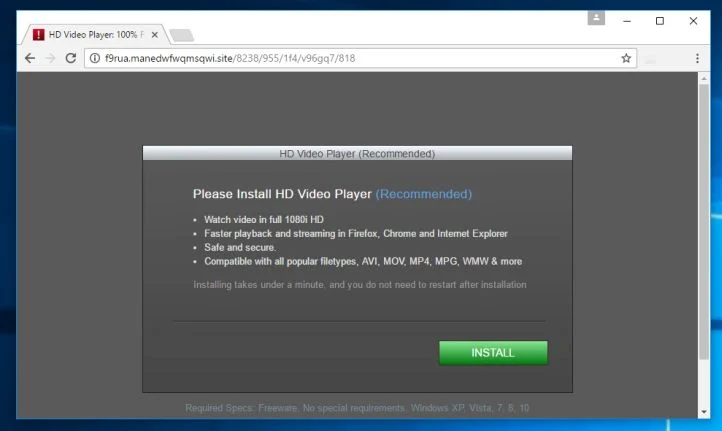Screen dimensions: 722x431
Task: Click the page's vertical scrollbar thumb
Action: click(x=704, y=221)
